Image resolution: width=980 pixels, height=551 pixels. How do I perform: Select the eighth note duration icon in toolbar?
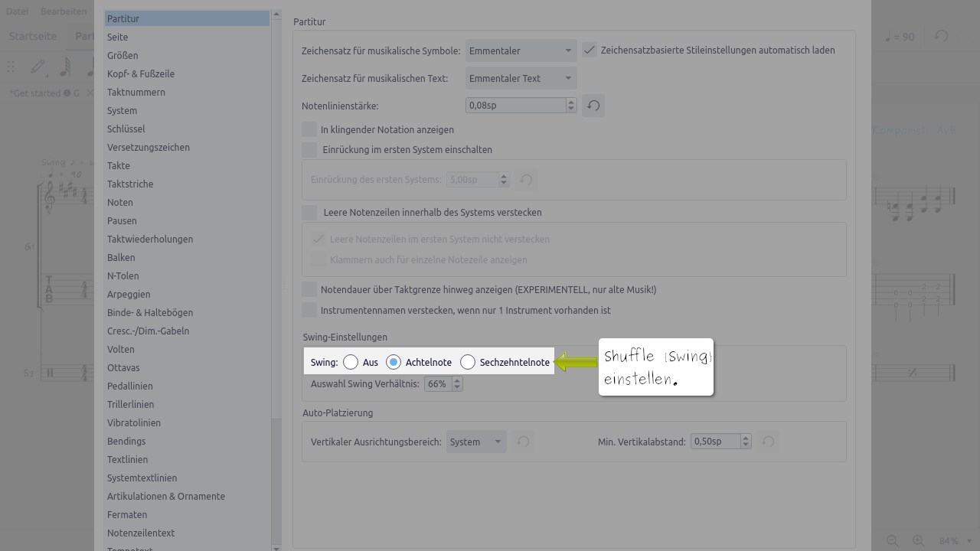65,67
